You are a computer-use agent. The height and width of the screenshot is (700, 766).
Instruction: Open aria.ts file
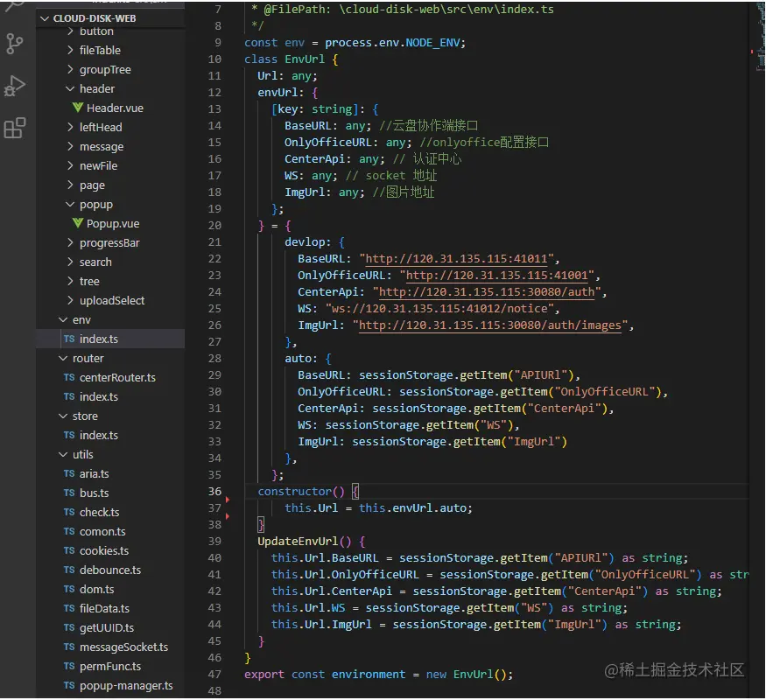tap(95, 474)
